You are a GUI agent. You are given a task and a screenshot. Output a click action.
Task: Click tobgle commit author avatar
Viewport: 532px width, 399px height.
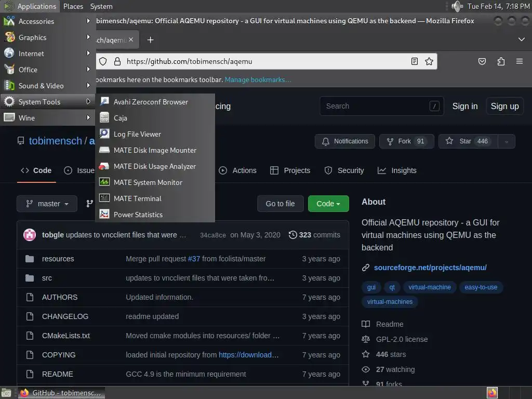click(30, 235)
